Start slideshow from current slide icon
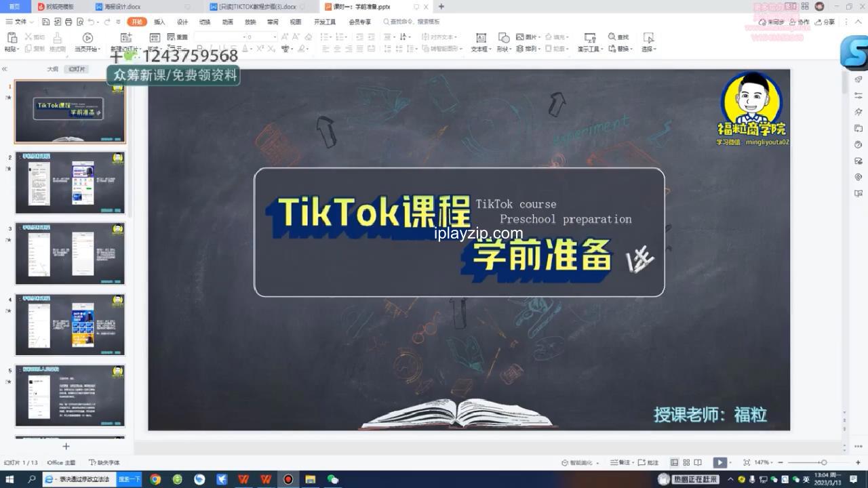 (x=87, y=38)
